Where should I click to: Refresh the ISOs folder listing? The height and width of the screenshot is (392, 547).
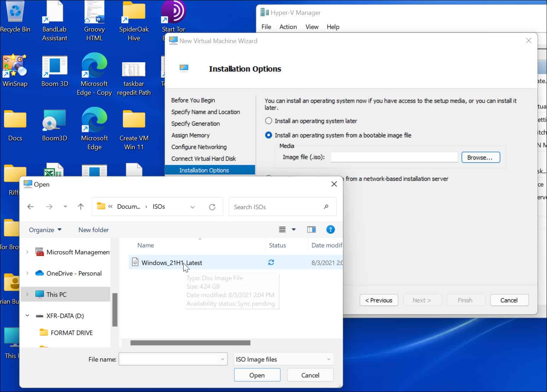tap(212, 207)
